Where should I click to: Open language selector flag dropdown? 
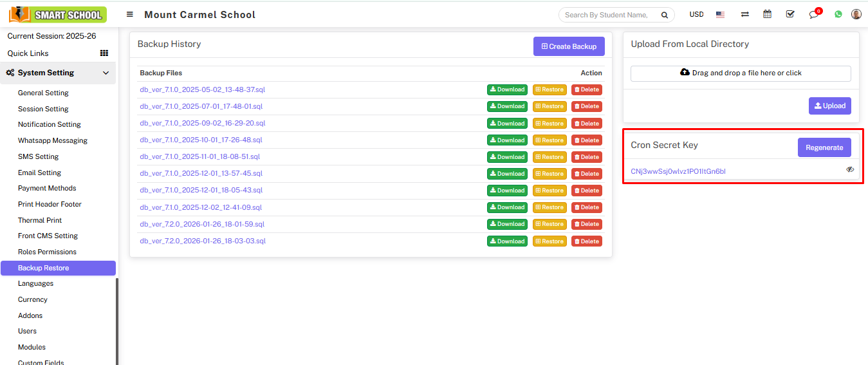click(720, 14)
